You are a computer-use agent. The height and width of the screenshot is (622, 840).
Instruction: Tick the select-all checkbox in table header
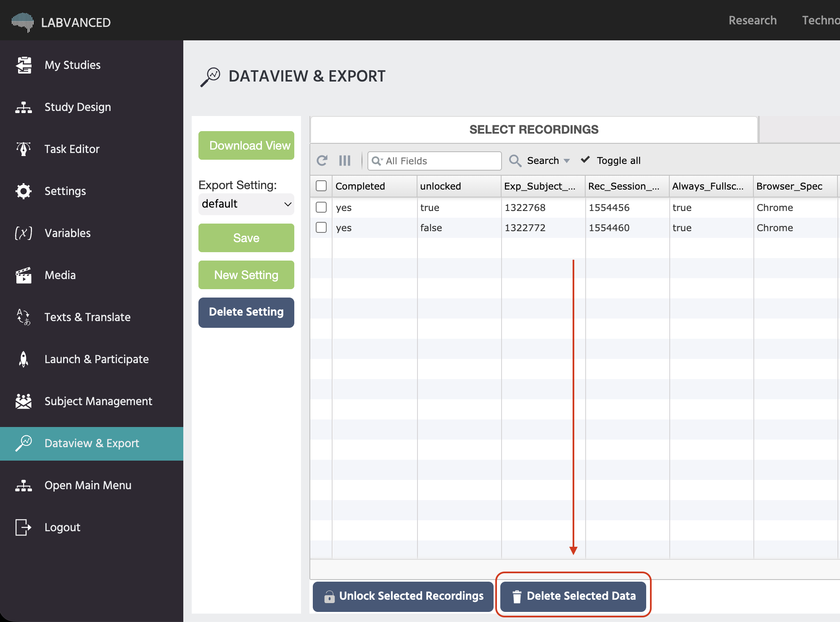click(321, 186)
